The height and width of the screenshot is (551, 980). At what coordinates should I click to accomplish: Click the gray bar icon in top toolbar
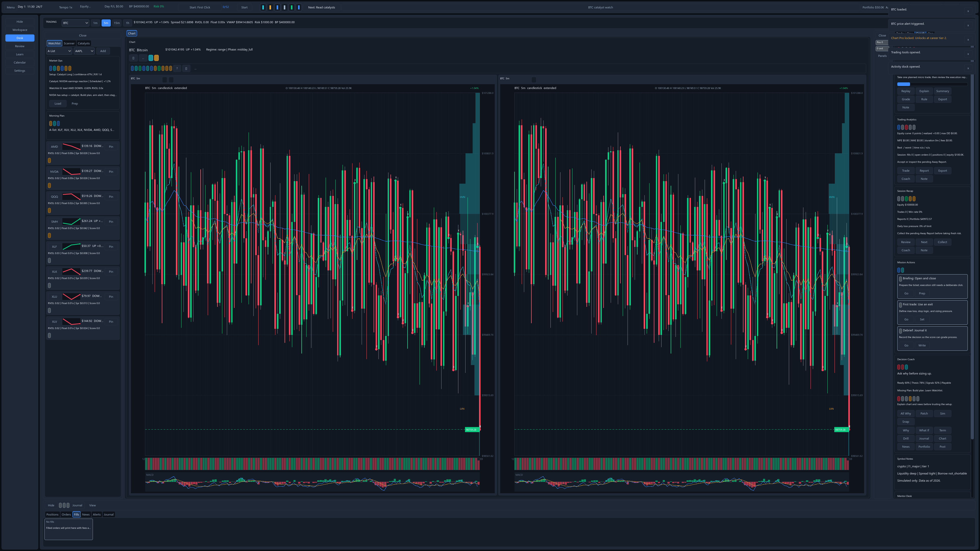(x=285, y=7)
